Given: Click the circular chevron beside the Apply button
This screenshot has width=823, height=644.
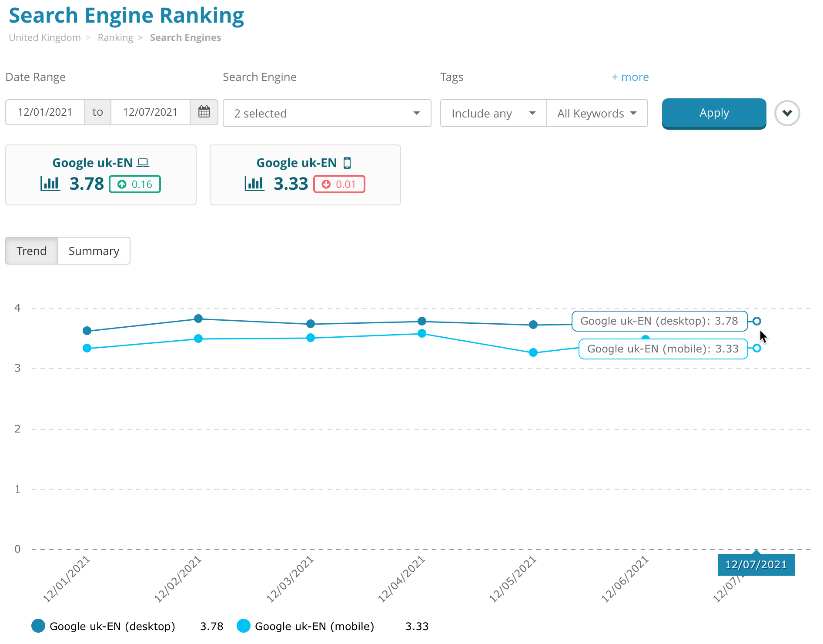Looking at the screenshot, I should [787, 113].
